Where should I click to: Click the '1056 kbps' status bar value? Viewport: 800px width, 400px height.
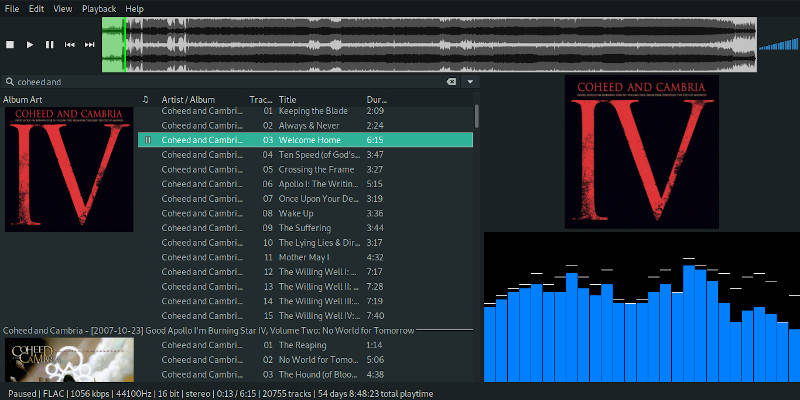(87, 394)
